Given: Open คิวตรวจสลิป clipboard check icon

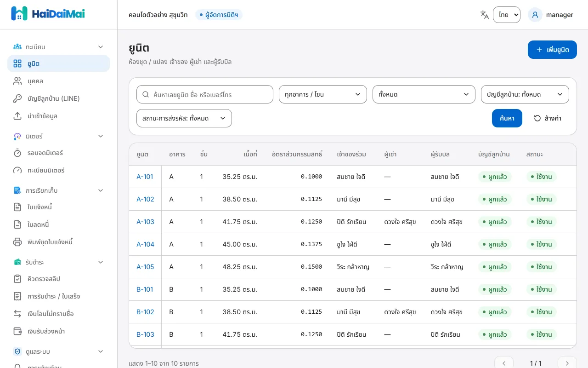Looking at the screenshot, I should tap(17, 279).
